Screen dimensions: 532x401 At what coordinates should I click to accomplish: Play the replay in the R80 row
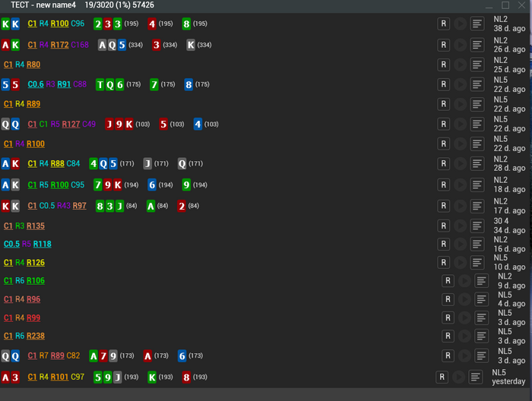coord(460,65)
